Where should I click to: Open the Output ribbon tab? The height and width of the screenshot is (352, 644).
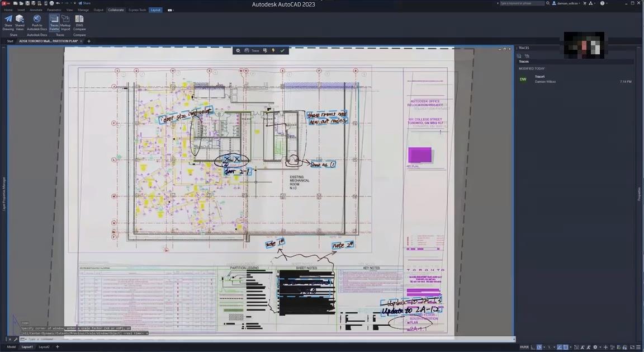tap(98, 10)
